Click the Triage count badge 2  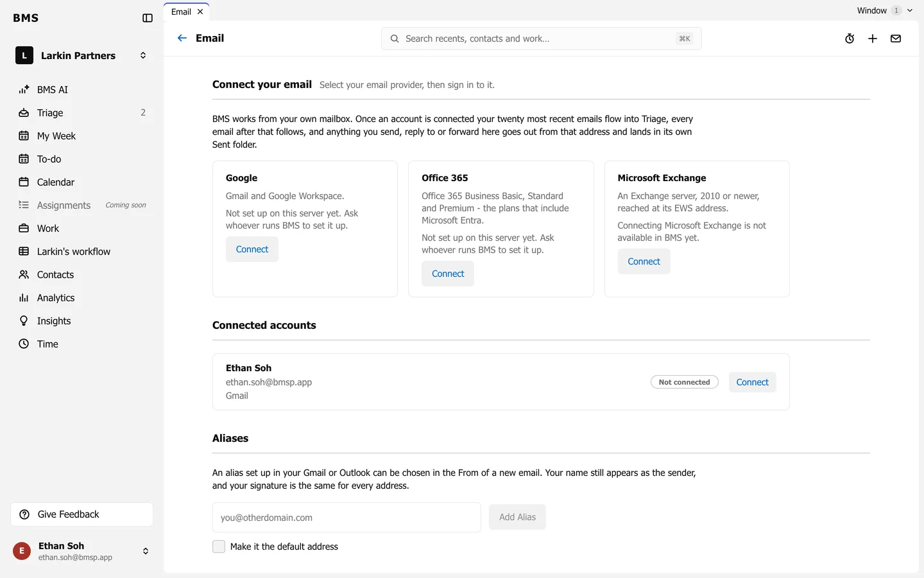coord(143,112)
